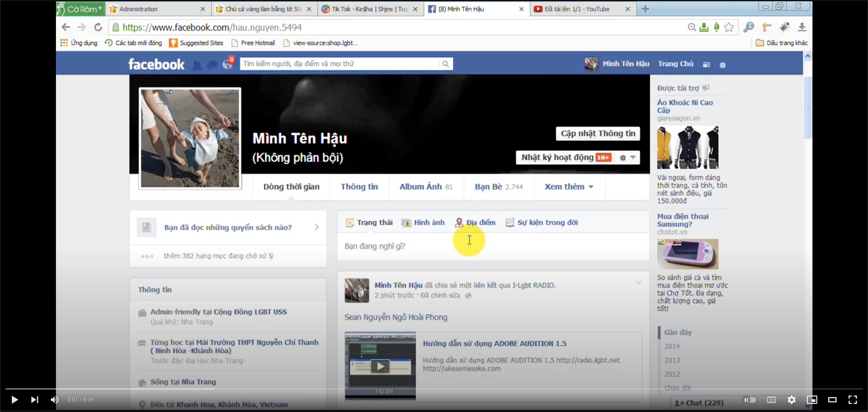Toggle closed captions CC button
Screen dimensions: 868x412
coord(771,400)
